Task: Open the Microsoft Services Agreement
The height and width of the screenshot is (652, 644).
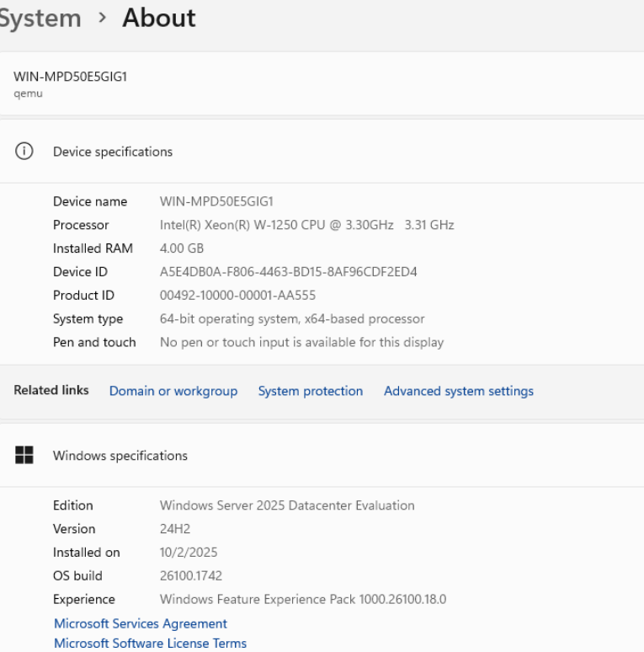Action: [x=141, y=623]
